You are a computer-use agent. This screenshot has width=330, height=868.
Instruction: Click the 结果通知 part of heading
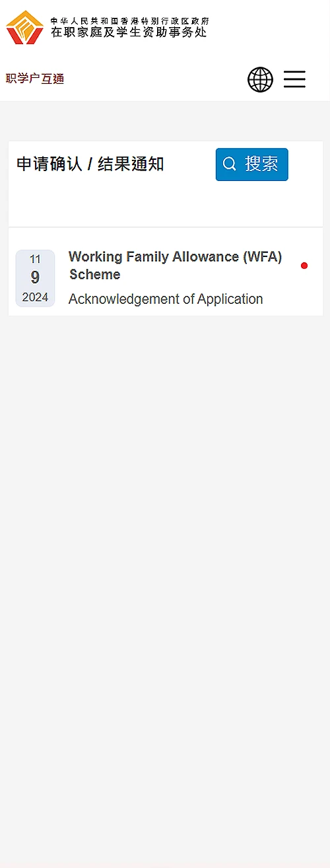pyautogui.click(x=131, y=164)
